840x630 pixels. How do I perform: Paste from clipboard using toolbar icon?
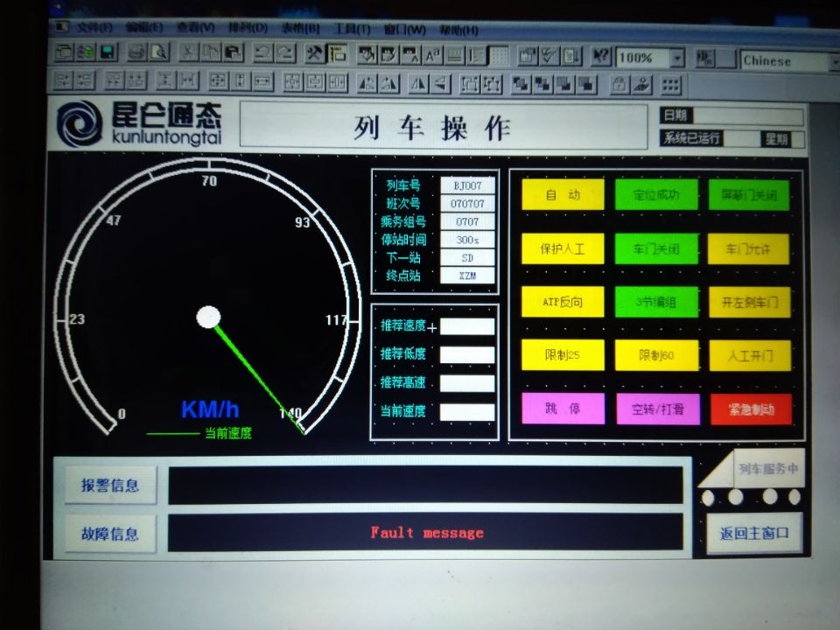click(231, 54)
